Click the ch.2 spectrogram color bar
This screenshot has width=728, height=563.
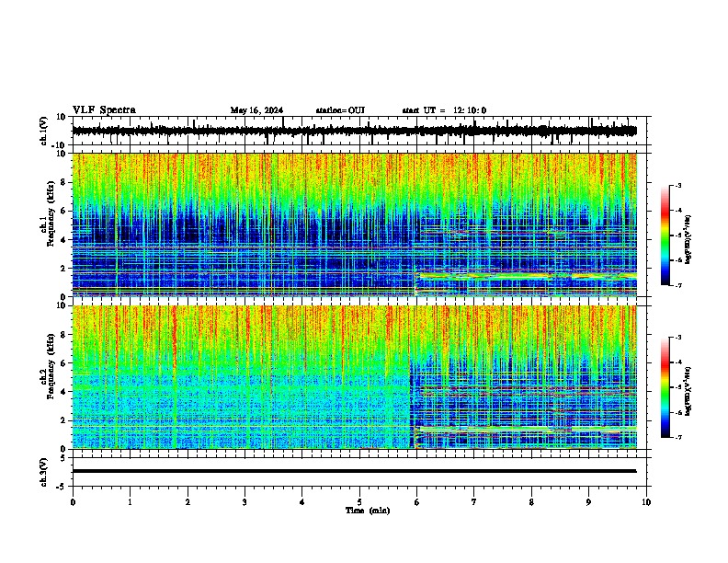[x=665, y=387]
